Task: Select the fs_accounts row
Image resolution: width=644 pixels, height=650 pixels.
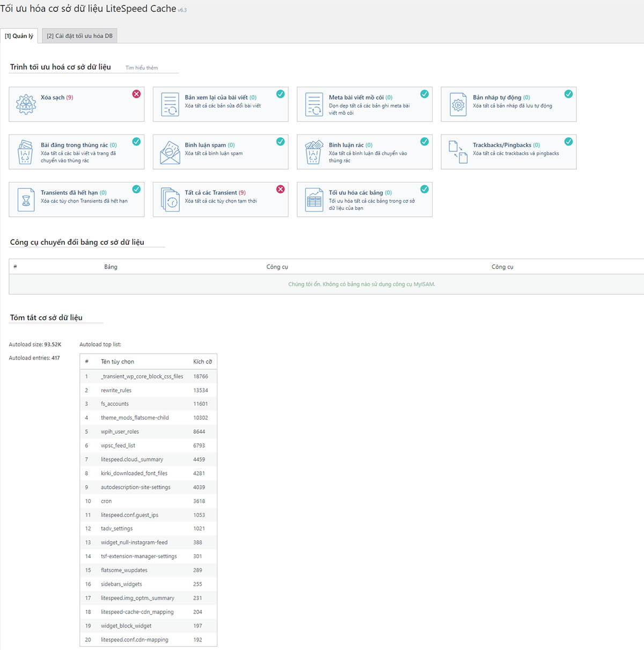Action: (x=149, y=404)
